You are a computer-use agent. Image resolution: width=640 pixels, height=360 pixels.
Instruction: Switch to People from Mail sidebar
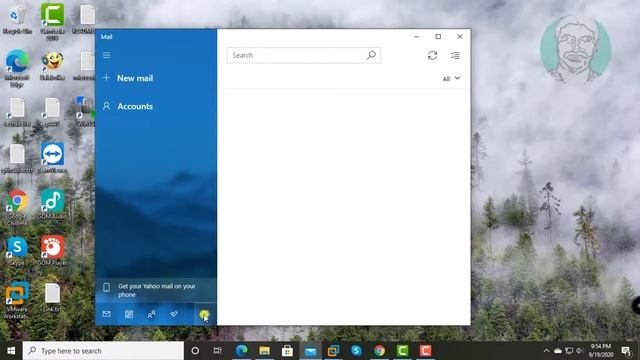(151, 314)
